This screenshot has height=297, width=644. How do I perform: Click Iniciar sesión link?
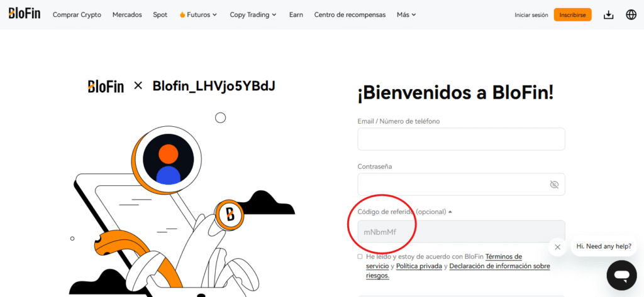(531, 15)
